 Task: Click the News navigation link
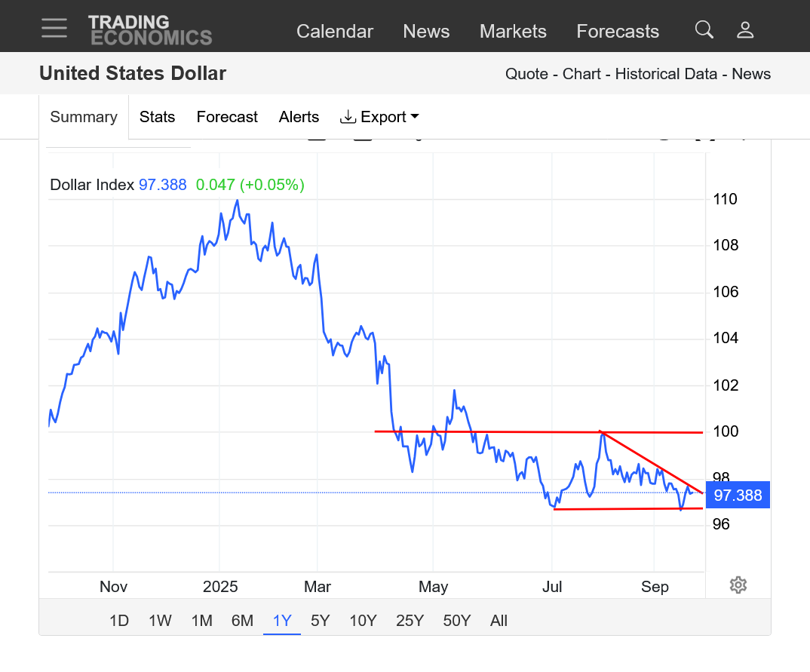[x=426, y=31]
